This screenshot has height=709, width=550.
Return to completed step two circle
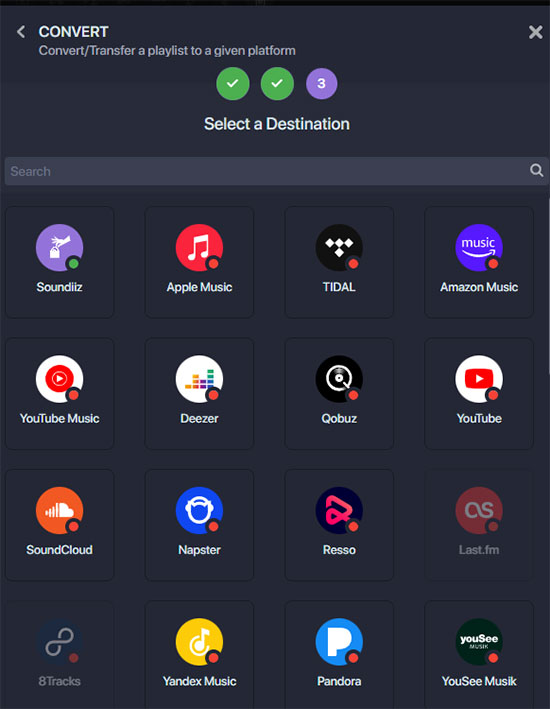(277, 84)
